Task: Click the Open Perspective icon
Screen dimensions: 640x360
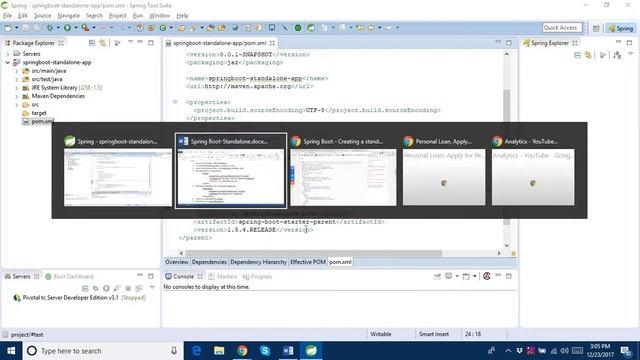Action: [x=596, y=28]
